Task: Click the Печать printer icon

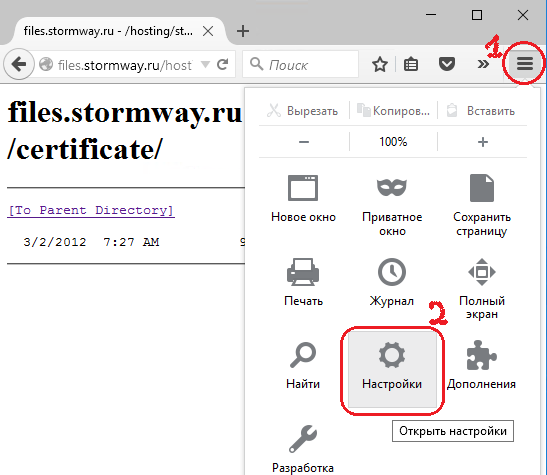Action: [x=303, y=271]
